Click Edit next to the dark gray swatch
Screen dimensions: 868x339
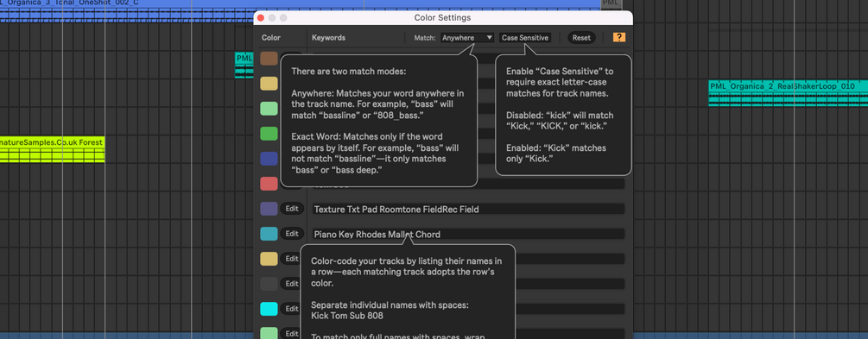(x=291, y=284)
